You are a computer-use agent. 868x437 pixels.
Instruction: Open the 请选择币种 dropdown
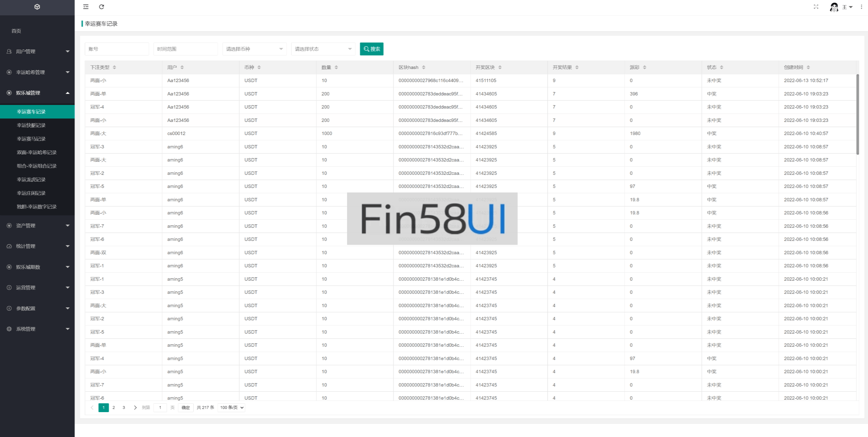point(254,49)
